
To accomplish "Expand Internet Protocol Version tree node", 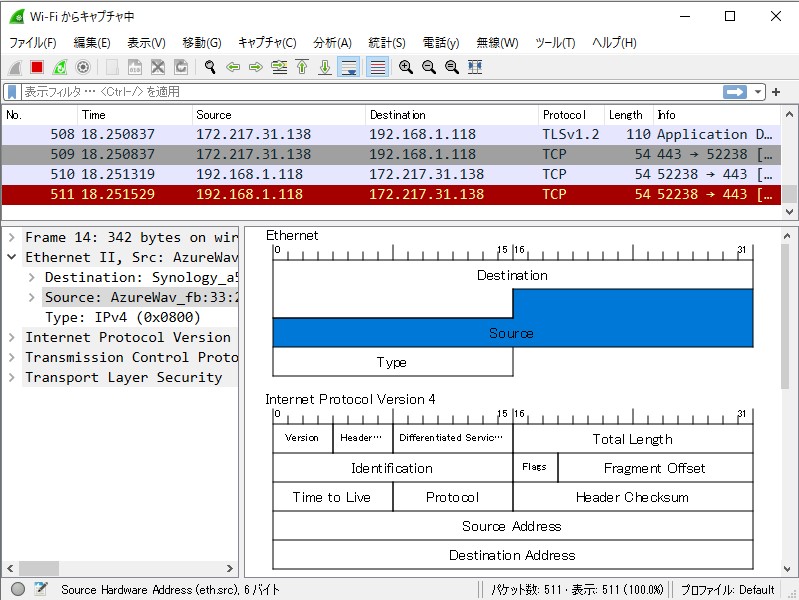I will click(x=12, y=337).
